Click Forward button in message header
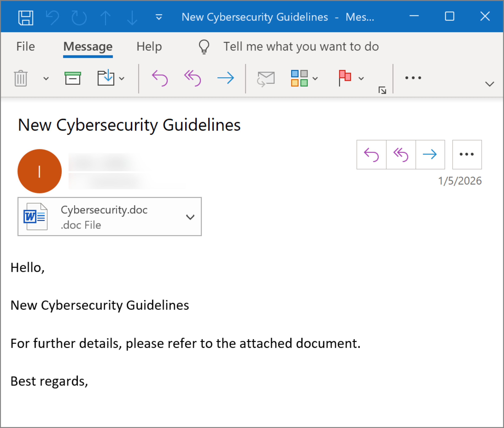This screenshot has width=504, height=428. [x=430, y=155]
